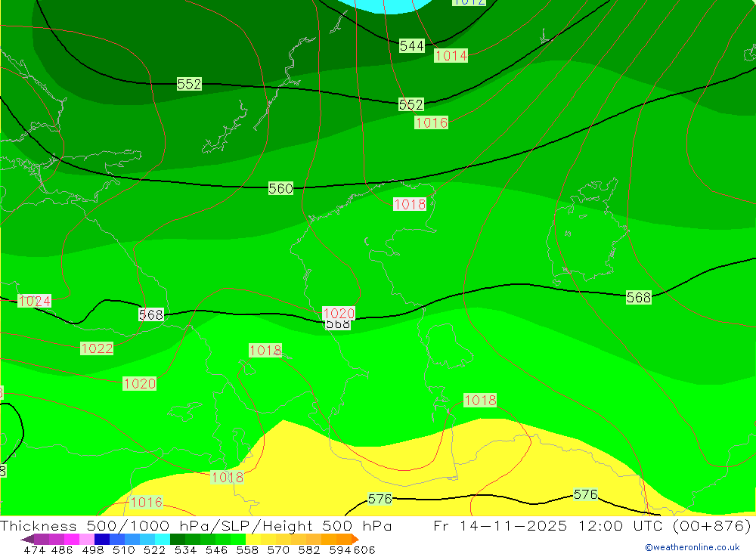Viewport: 756px width, 554px height.
Task: Select the 1020 label beneath the 1022 label
Action: (x=139, y=384)
